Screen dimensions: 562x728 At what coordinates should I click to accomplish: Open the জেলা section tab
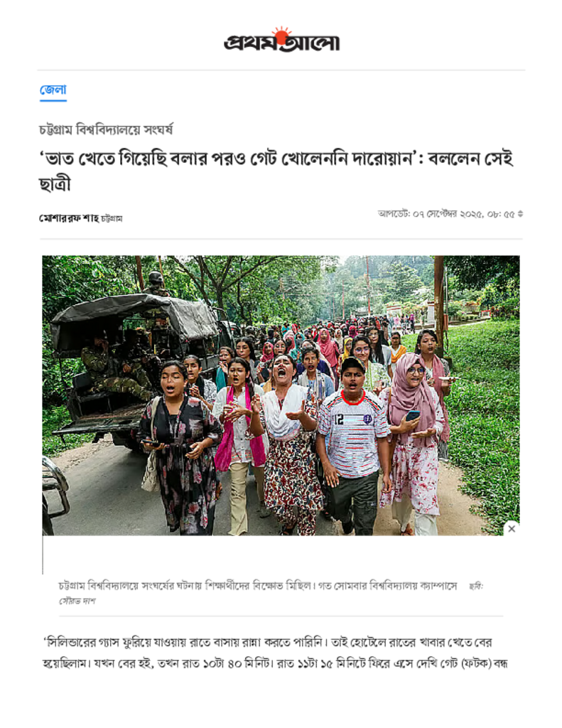(x=53, y=90)
